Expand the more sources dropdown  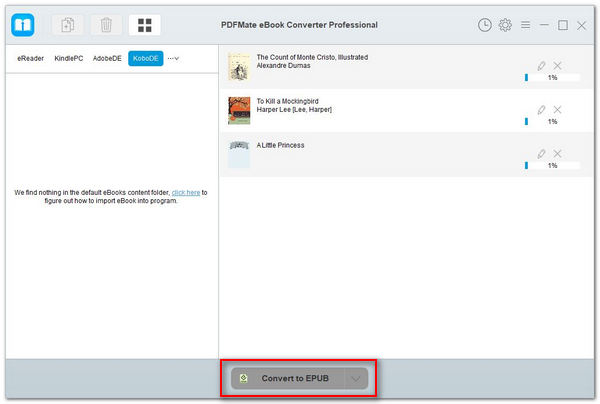173,59
